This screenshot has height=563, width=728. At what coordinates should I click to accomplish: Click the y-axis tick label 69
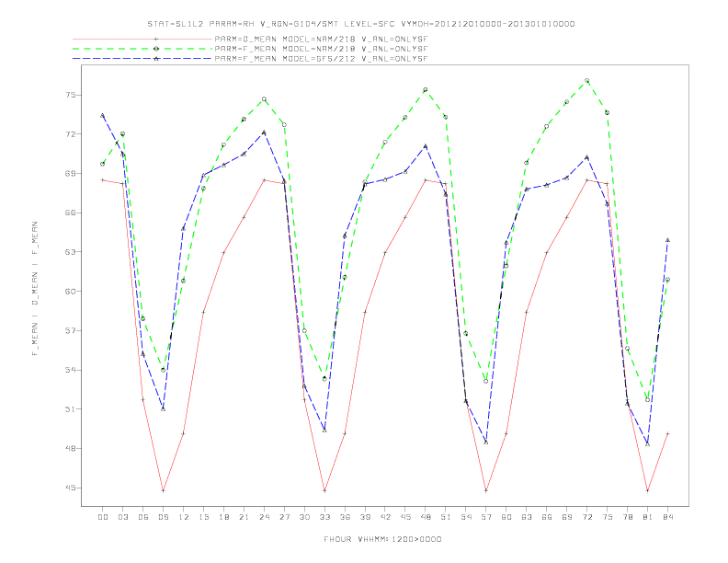(x=71, y=173)
